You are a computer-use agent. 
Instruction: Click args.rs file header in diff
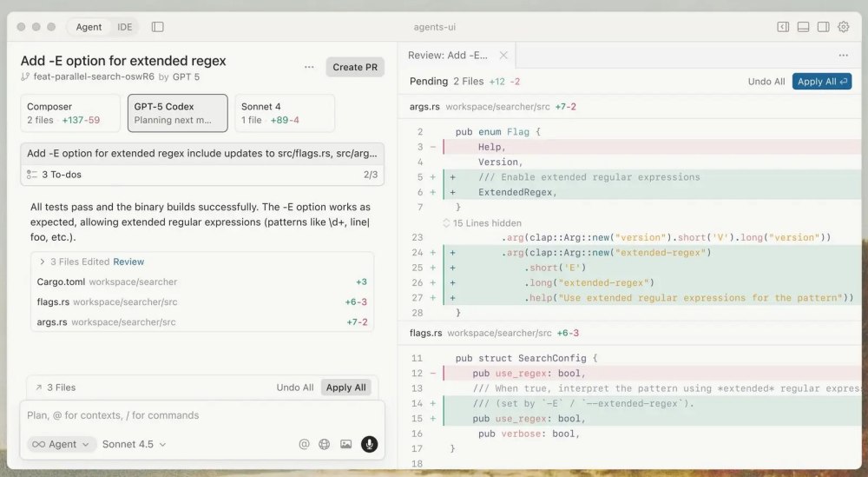pos(630,106)
